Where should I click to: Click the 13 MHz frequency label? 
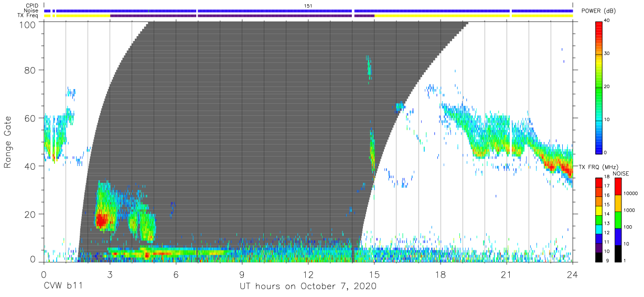[607, 223]
